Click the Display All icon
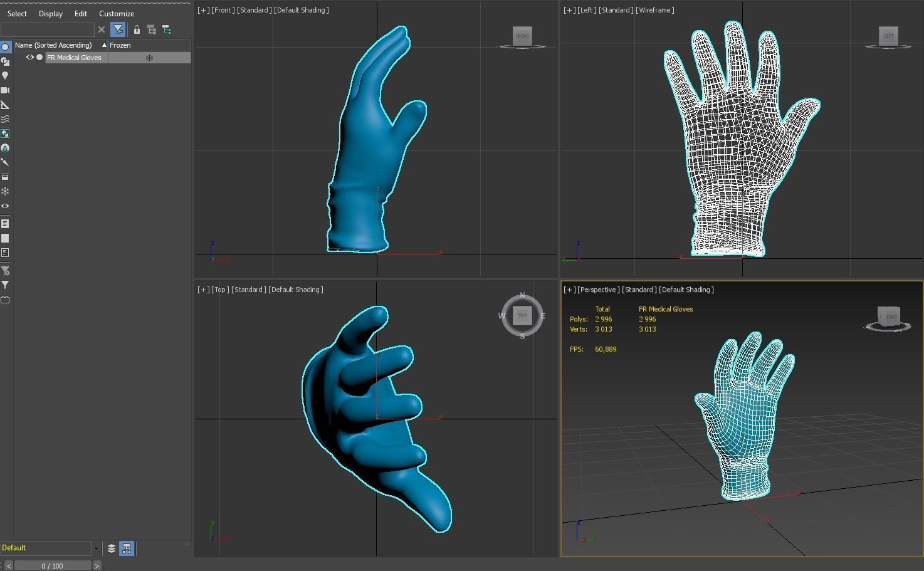This screenshot has width=924, height=571. (5, 224)
